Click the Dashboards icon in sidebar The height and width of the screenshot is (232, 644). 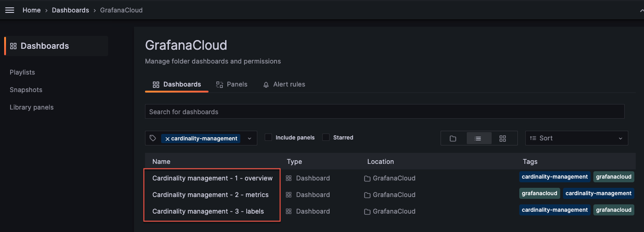coord(13,46)
